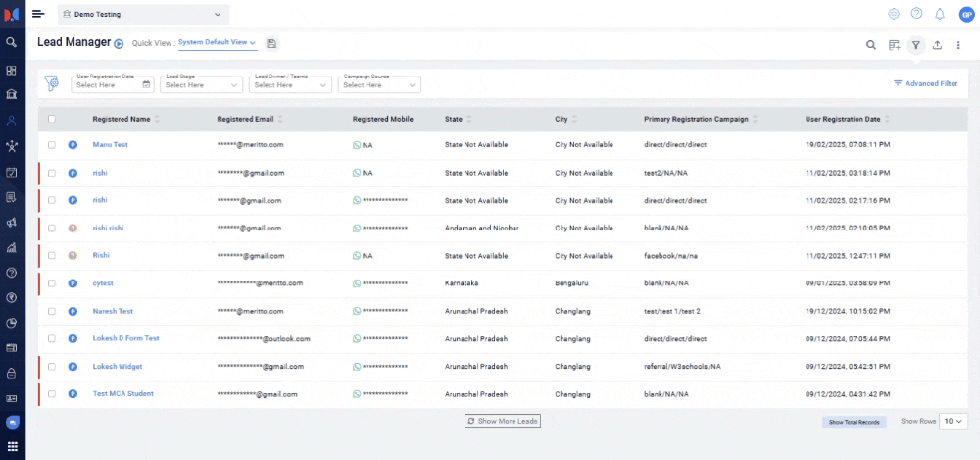
Task: Sort by City column header
Action: click(x=574, y=119)
